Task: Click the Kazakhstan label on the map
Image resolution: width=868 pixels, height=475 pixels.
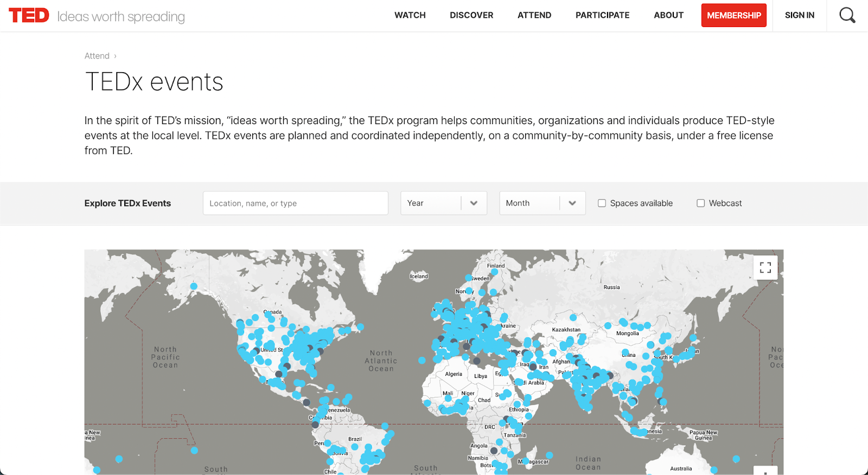Action: [566, 330]
